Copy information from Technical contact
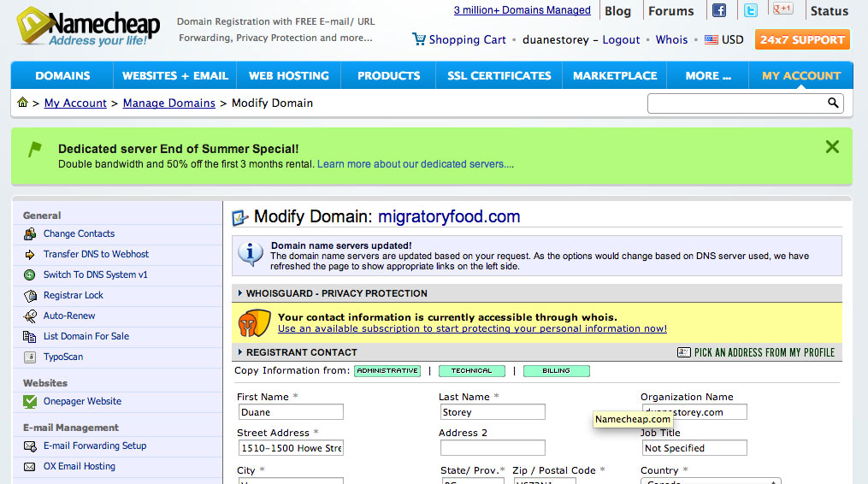Viewport: 868px width, 484px height. (472, 371)
